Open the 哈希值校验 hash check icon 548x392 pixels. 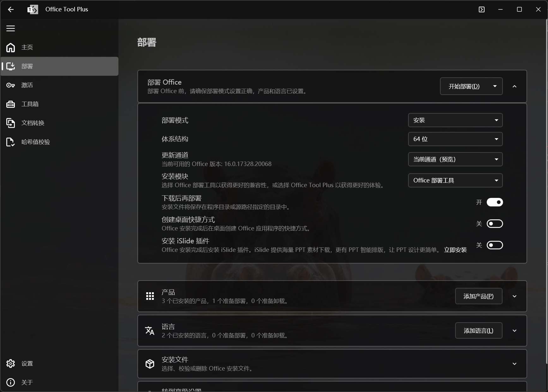(10, 142)
